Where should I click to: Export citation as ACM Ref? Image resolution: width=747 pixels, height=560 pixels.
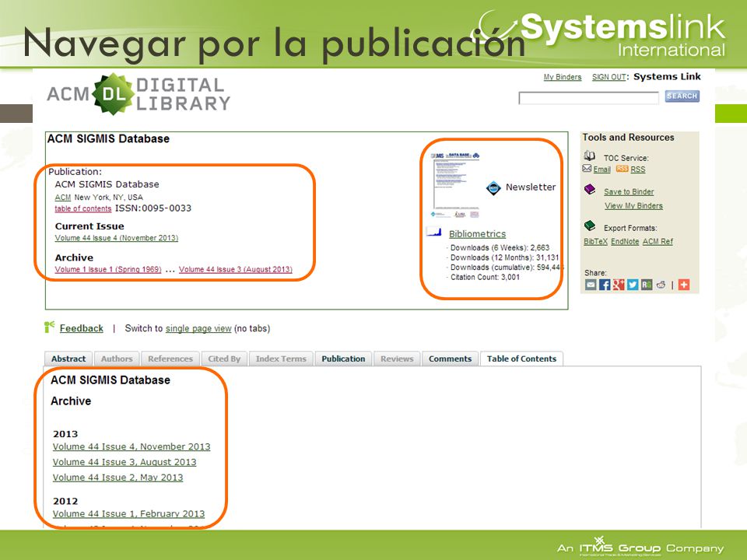pyautogui.click(x=658, y=241)
